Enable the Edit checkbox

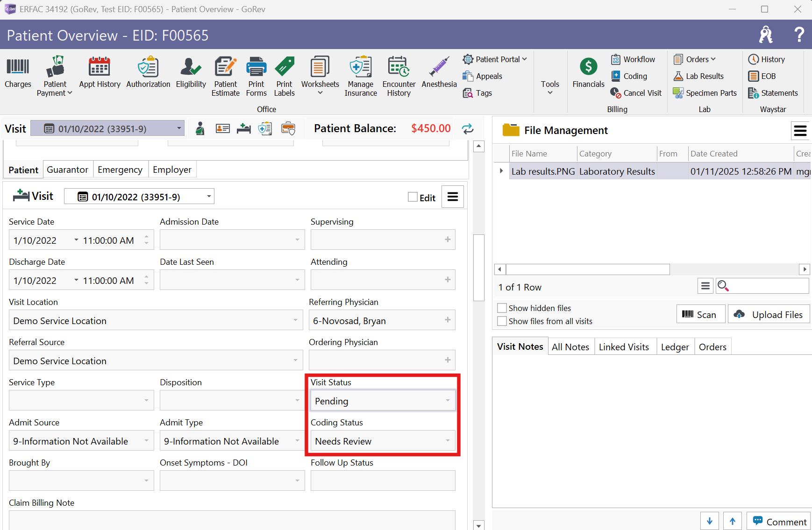[x=413, y=197]
